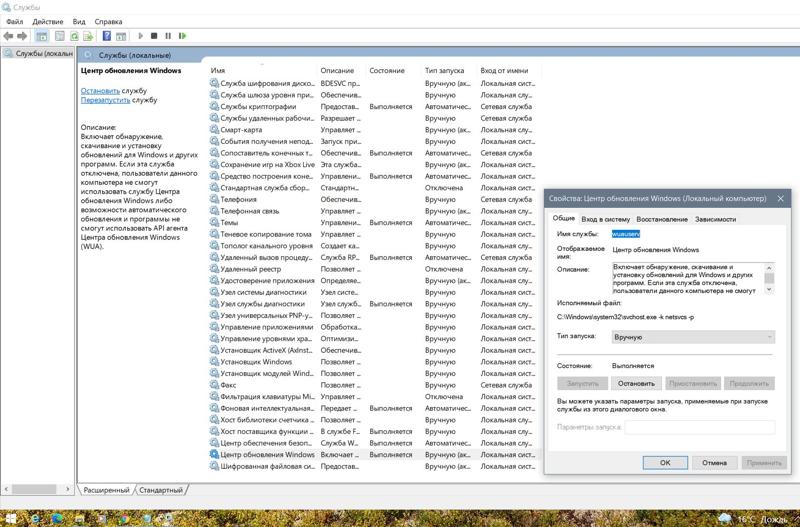Switch to the Вход в систему tab

tap(606, 219)
